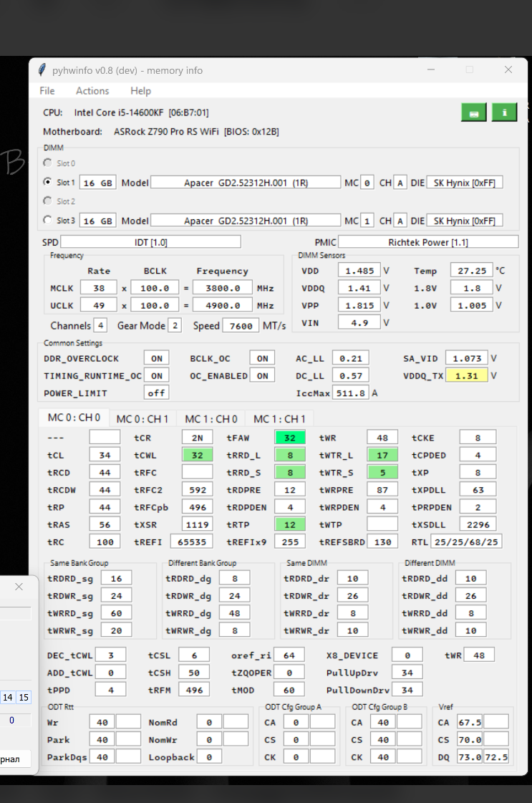Viewport: 532px width, 803px height.
Task: Click the tRDRD_sg value 16
Action: (x=116, y=579)
